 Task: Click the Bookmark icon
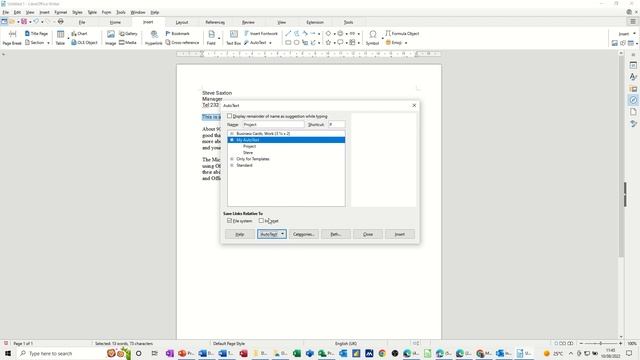178,33
